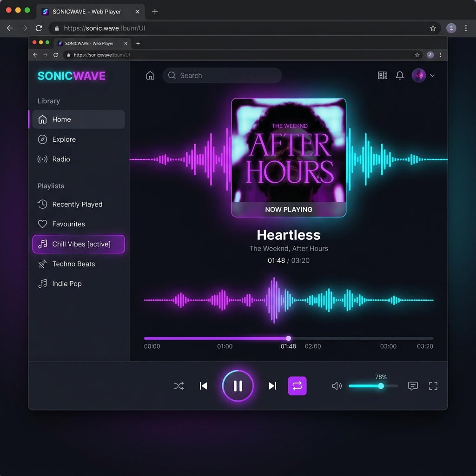Screen dimensions: 476x476
Task: Toggle shuffle playback
Action: (179, 386)
